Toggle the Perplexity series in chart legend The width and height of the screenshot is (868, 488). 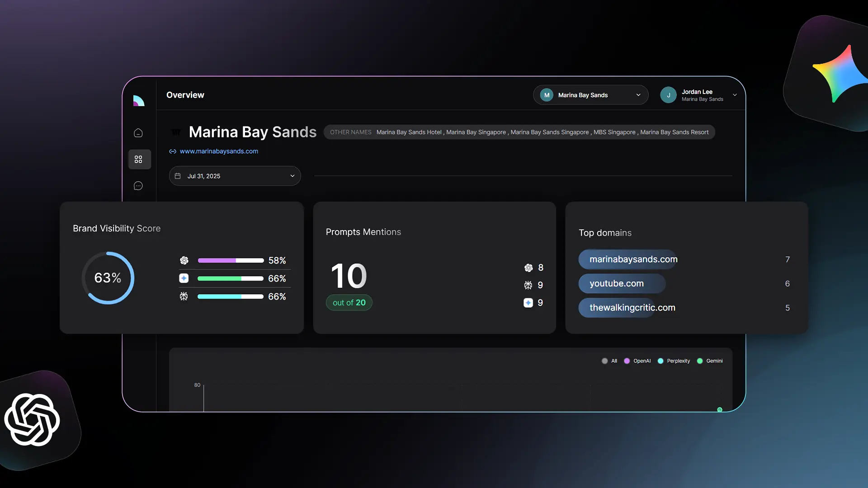(674, 361)
